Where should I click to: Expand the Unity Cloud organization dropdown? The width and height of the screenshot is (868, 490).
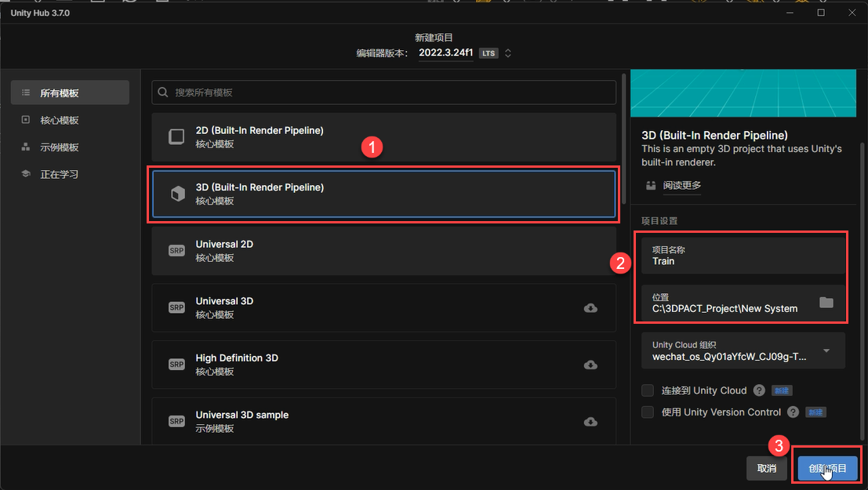pos(826,350)
